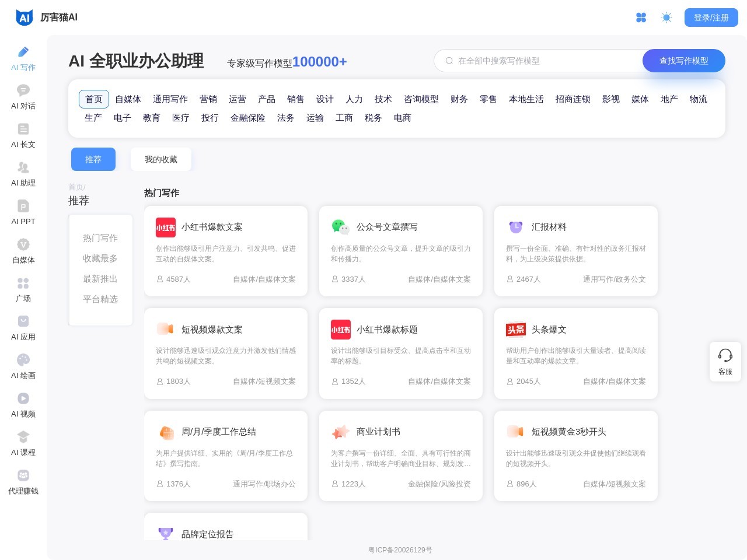Image resolution: width=747 pixels, height=560 pixels.
Task: Click the 通用写作/政务公文 category label
Action: point(615,279)
